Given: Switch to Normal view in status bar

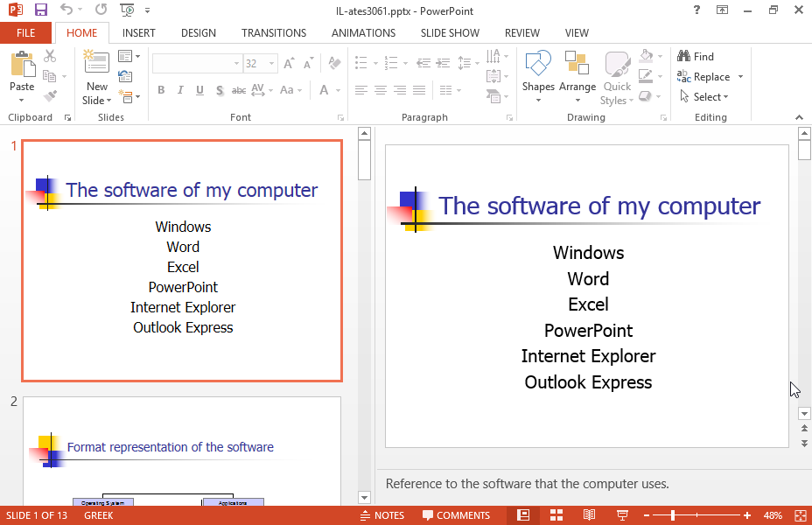Looking at the screenshot, I should (x=523, y=515).
